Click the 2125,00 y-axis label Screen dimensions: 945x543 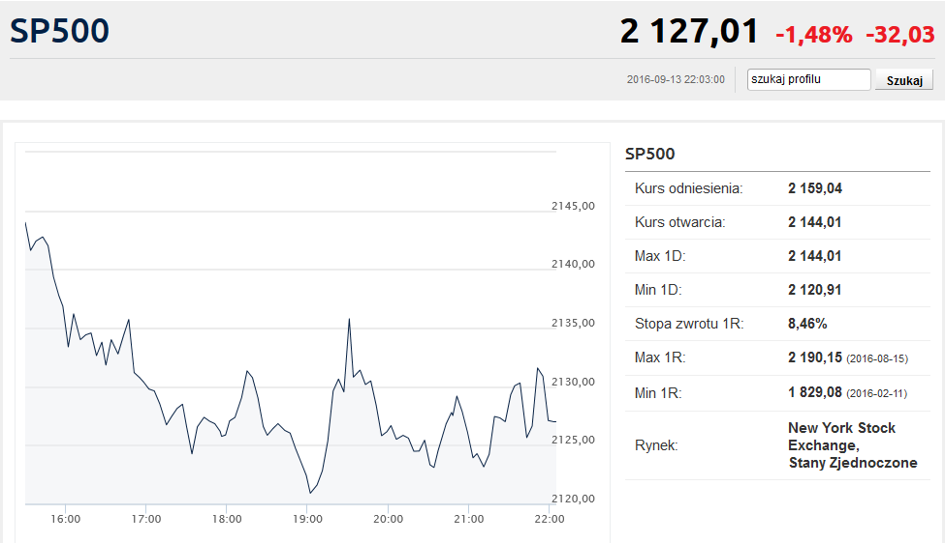coord(573,440)
